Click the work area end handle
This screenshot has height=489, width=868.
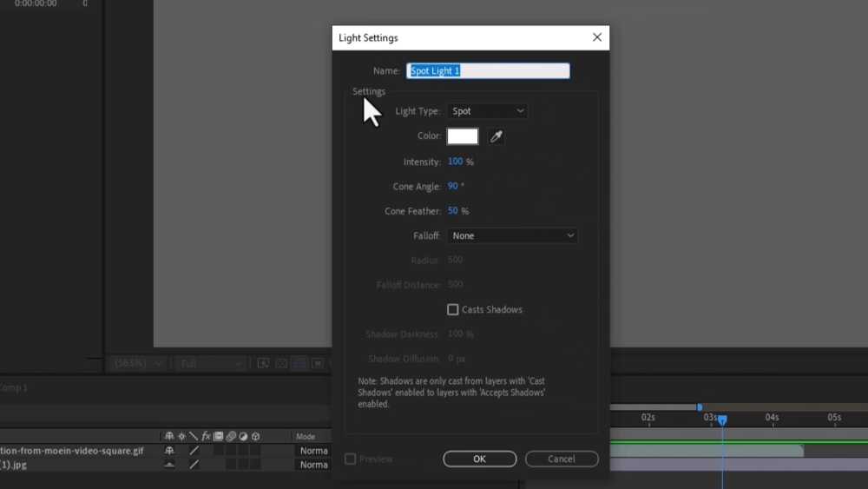[700, 407]
